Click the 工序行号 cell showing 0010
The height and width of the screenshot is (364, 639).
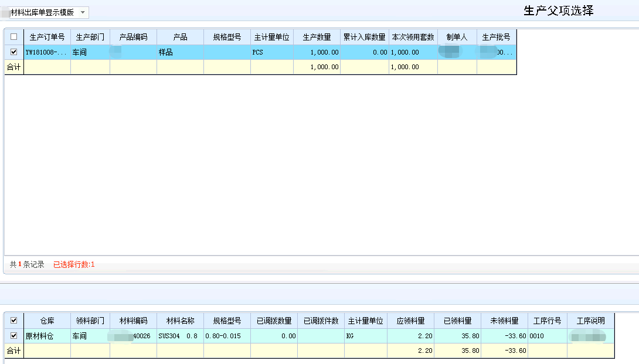(547, 336)
